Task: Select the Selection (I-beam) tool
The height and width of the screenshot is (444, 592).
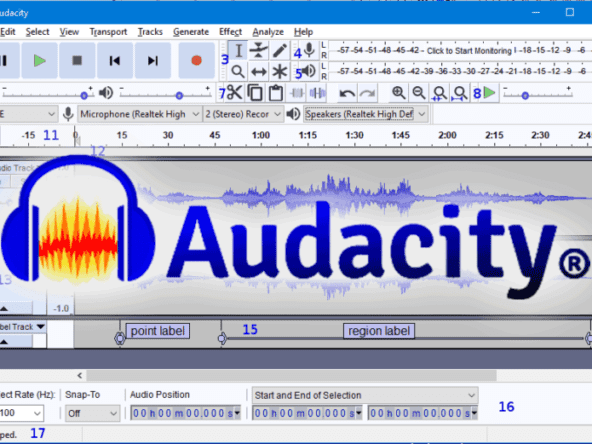Action: pos(238,51)
